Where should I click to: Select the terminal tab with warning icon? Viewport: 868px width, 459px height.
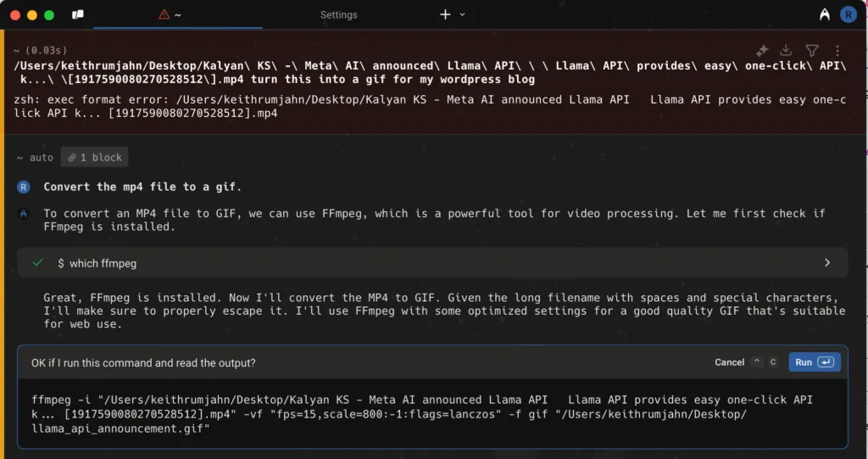170,14
